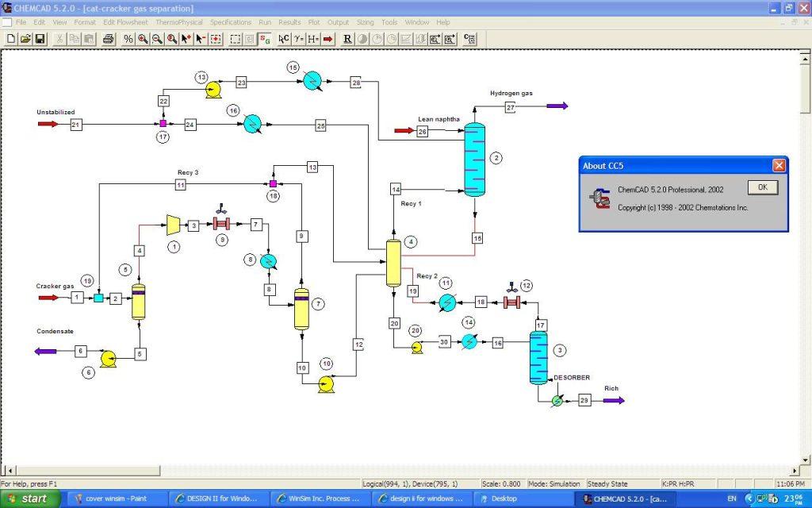The image size is (812, 508).
Task: Click OK in the About CC5 dialog
Action: [x=760, y=187]
